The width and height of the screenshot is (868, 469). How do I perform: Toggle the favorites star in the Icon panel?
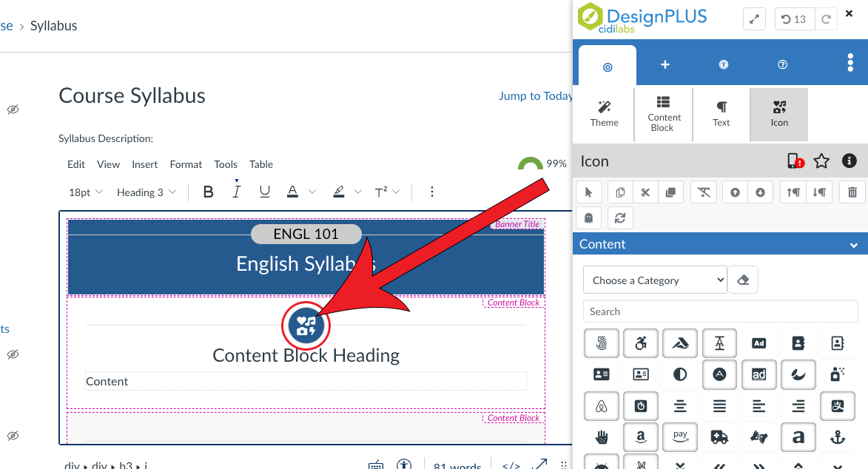(822, 161)
